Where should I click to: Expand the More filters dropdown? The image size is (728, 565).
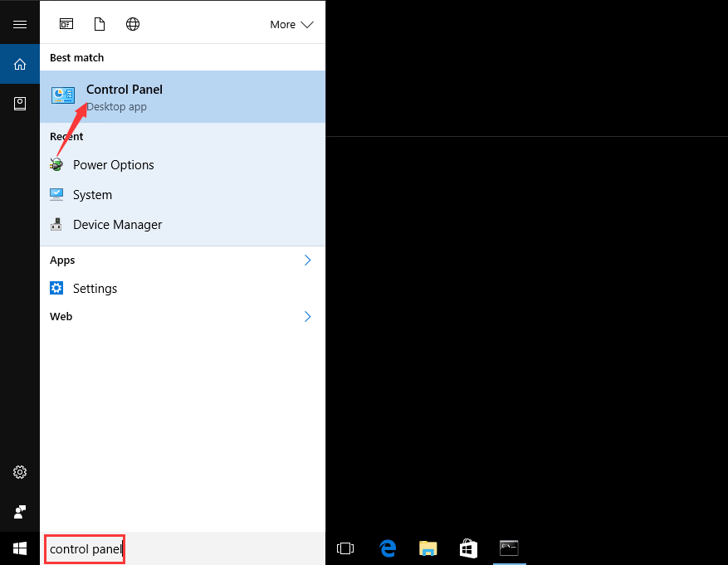(x=291, y=25)
